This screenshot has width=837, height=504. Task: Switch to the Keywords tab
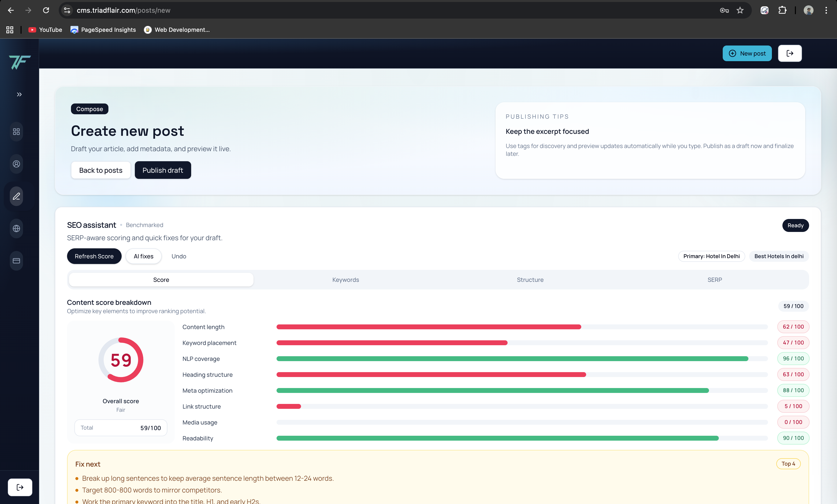(346, 279)
